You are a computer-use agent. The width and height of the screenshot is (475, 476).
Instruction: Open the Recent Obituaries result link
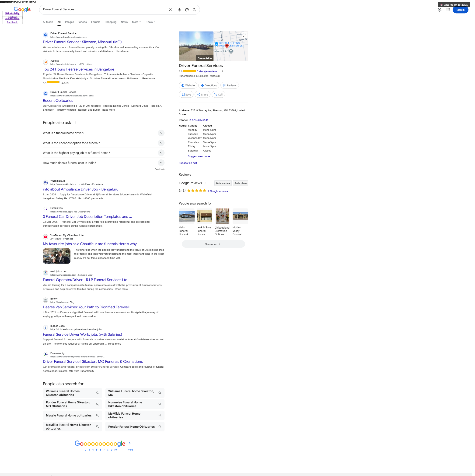point(58,101)
